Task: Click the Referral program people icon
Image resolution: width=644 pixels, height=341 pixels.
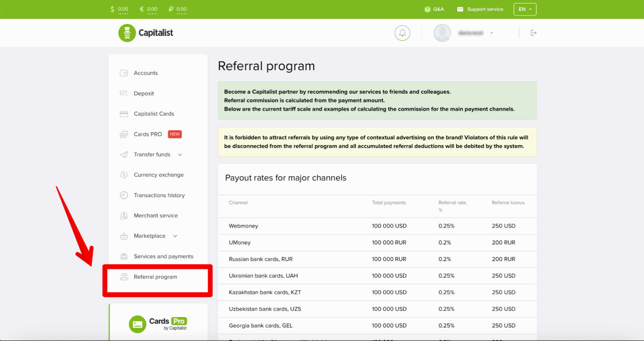Action: click(x=124, y=277)
